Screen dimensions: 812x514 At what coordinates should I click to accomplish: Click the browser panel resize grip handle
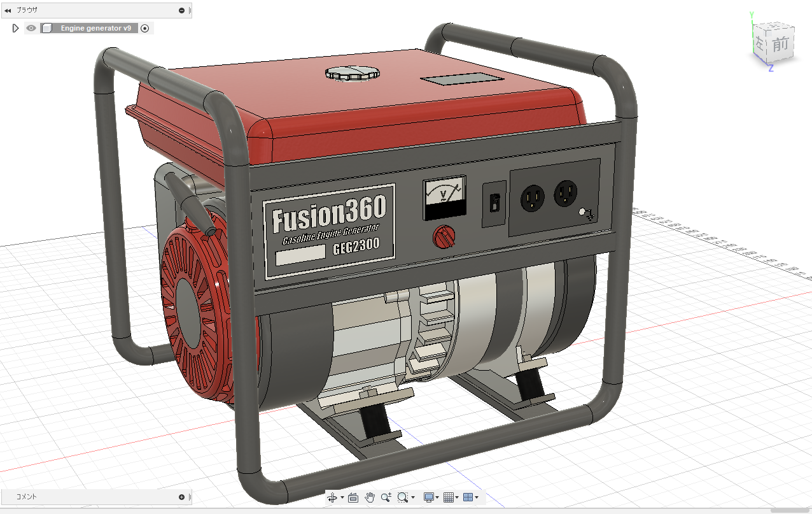coord(190,10)
